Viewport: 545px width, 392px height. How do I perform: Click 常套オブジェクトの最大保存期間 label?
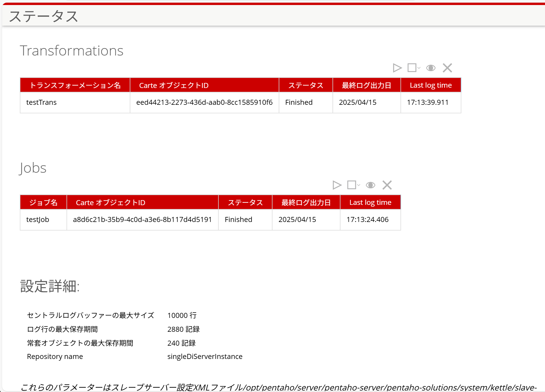(80, 343)
